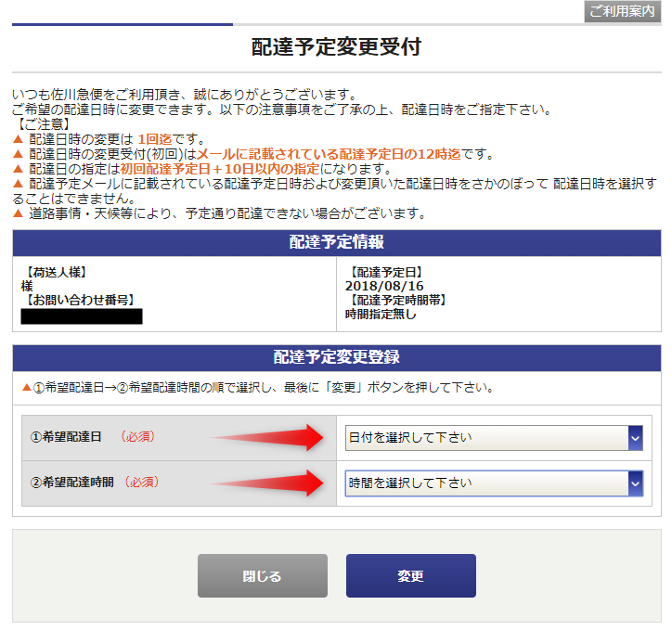Click warning triangle before ①希望配達日→② instruction
The width and height of the screenshot is (672, 631).
click(26, 388)
